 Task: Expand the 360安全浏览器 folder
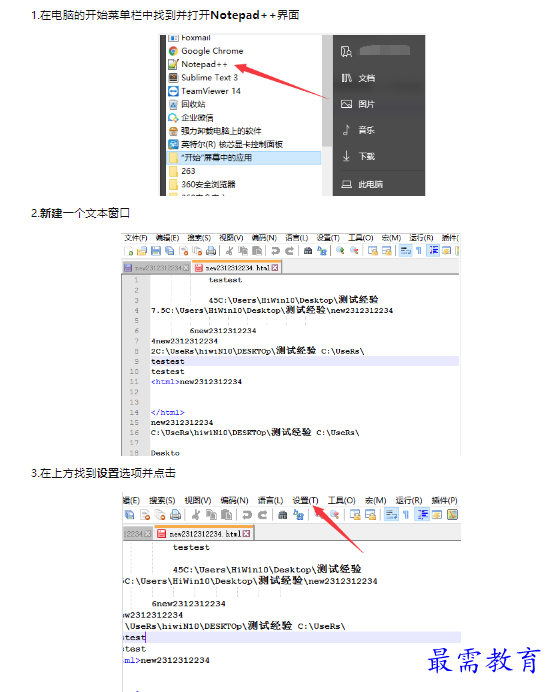pos(202,184)
